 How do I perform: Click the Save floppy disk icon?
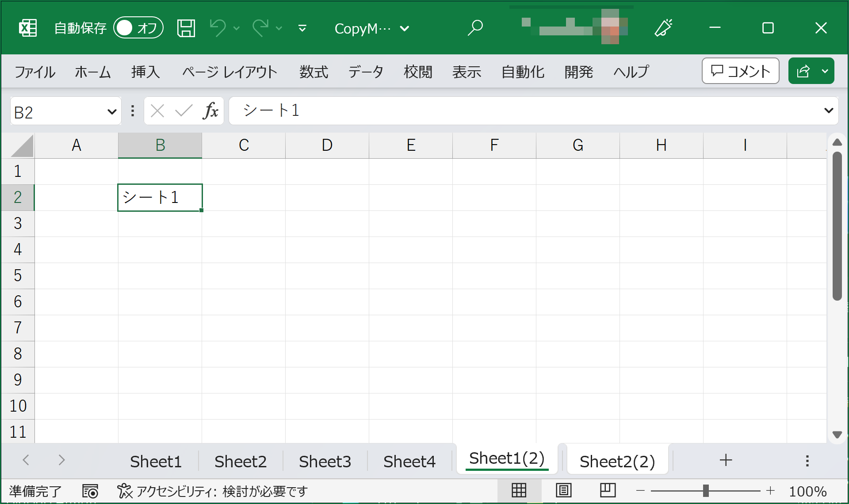(x=186, y=28)
